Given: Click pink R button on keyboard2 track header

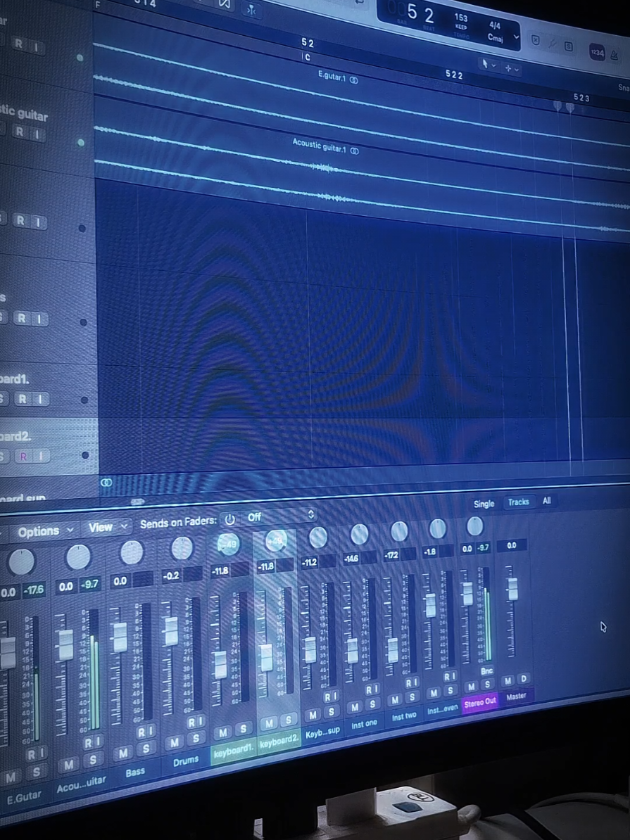Looking at the screenshot, I should point(23,457).
